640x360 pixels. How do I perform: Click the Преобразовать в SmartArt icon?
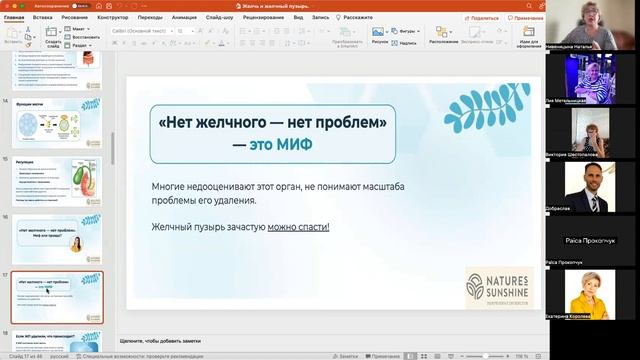(x=345, y=32)
